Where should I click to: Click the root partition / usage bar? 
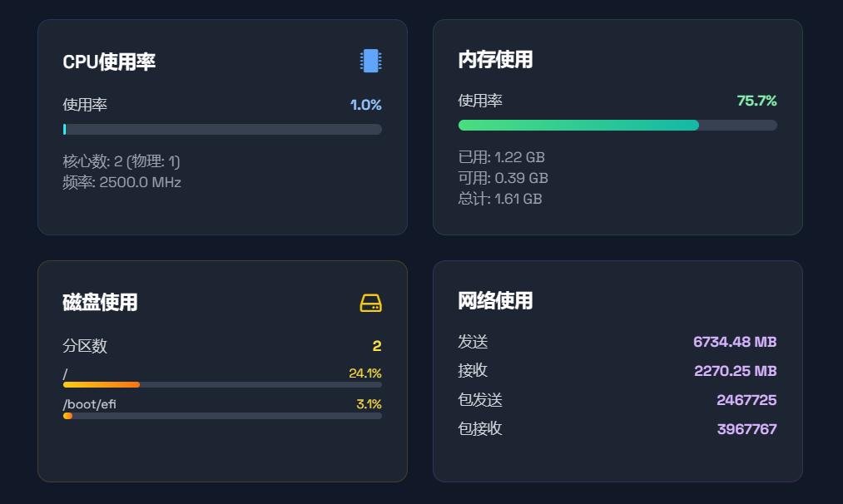221,384
